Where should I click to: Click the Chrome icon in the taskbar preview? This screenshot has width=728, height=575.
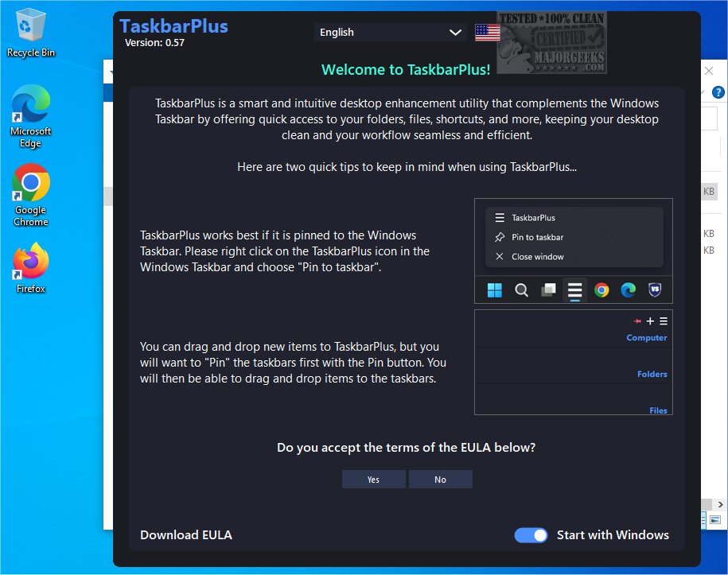[x=602, y=289]
